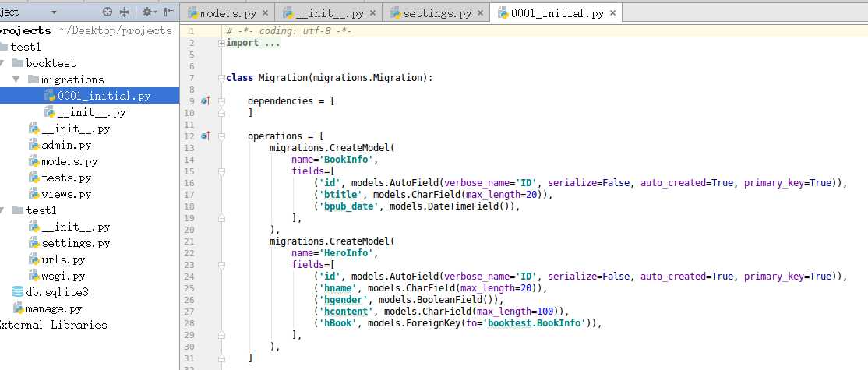The width and height of the screenshot is (868, 370).
Task: Open the Project view type dropdown arrow
Action: point(54,12)
